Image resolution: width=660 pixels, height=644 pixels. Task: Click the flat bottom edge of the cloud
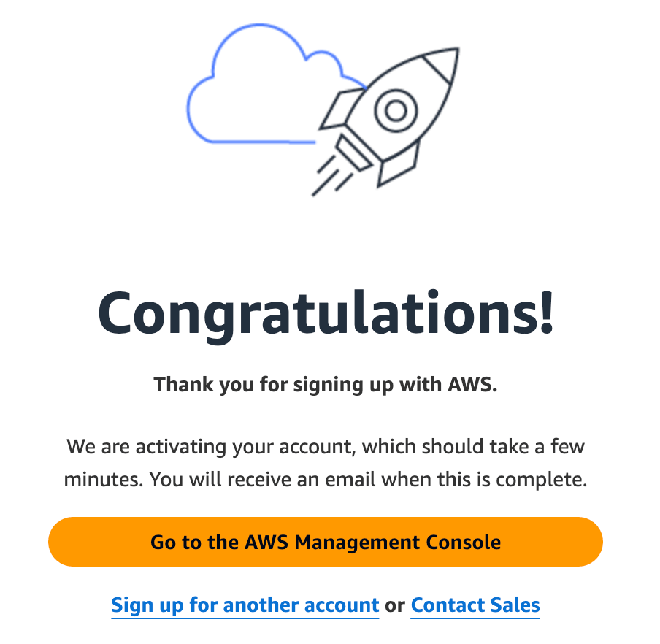261,142
